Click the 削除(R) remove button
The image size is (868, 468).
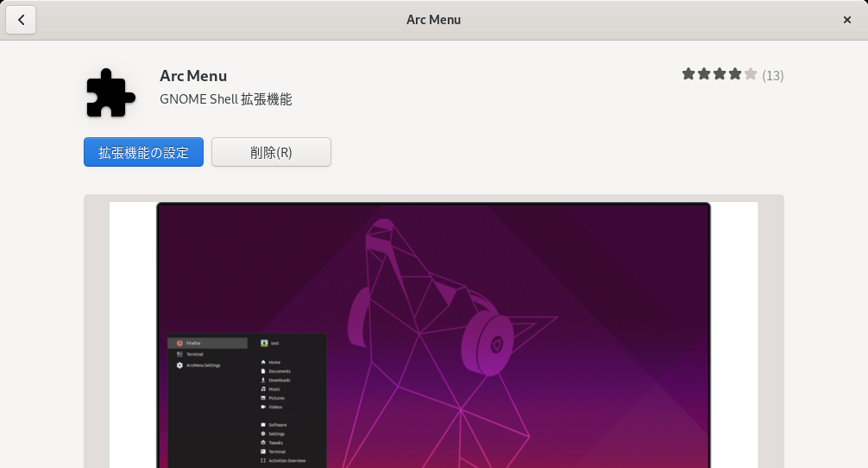coord(271,152)
